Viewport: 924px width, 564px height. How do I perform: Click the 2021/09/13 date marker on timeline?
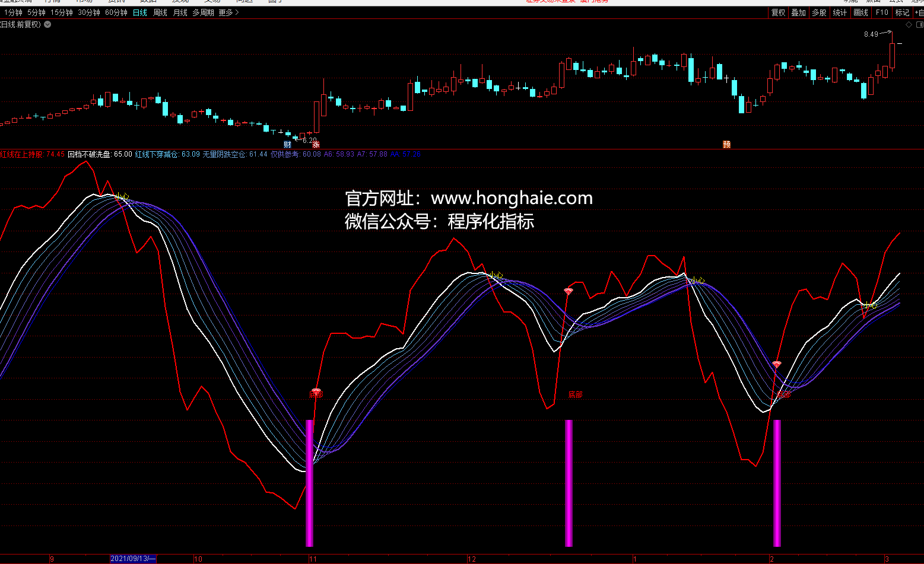pyautogui.click(x=133, y=559)
